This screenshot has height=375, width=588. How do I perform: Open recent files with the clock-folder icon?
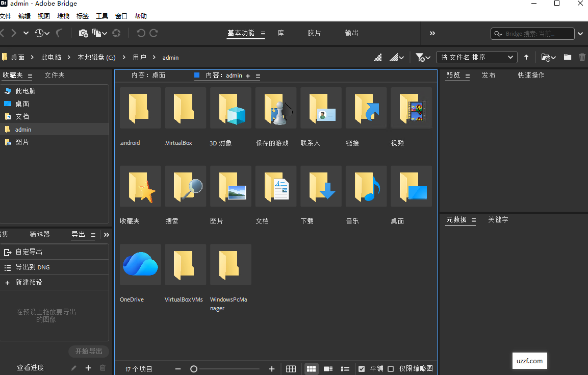click(x=545, y=57)
